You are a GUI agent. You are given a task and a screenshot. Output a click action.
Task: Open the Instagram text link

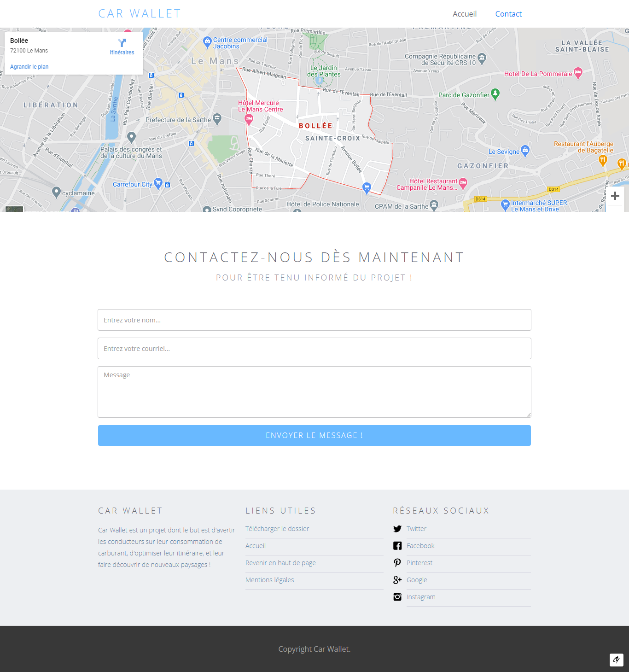coord(421,597)
